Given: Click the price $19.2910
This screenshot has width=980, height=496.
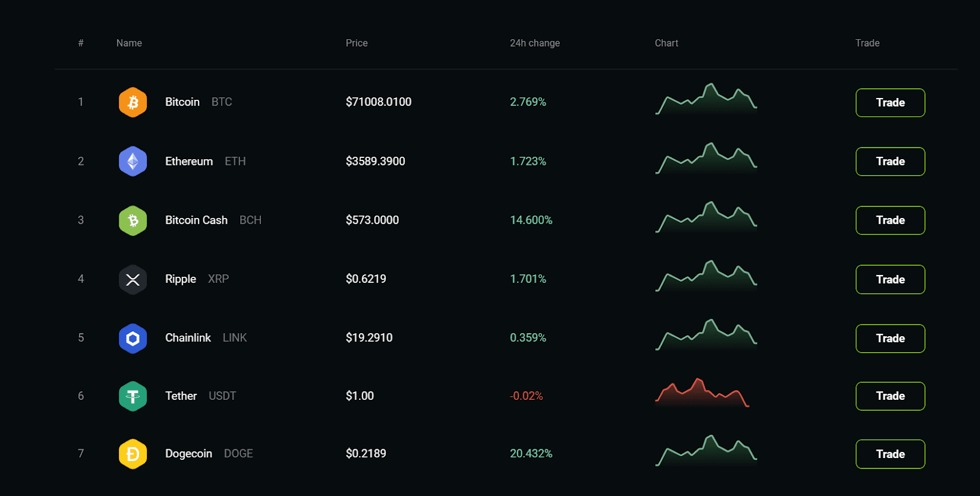Looking at the screenshot, I should click(369, 337).
